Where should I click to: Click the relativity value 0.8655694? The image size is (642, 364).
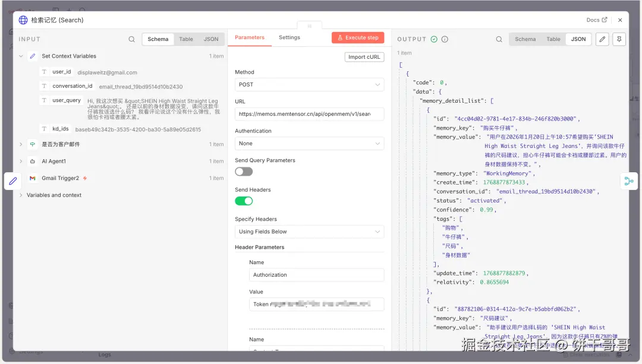tap(494, 282)
